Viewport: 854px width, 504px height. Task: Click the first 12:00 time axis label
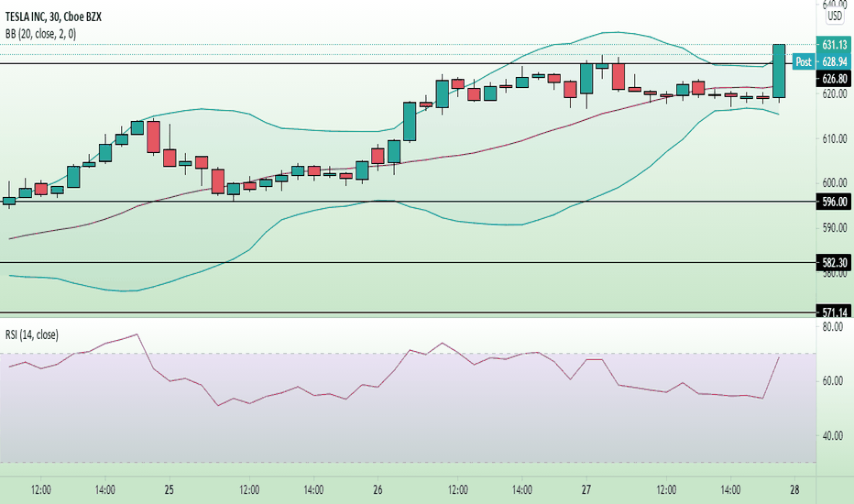click(x=41, y=489)
